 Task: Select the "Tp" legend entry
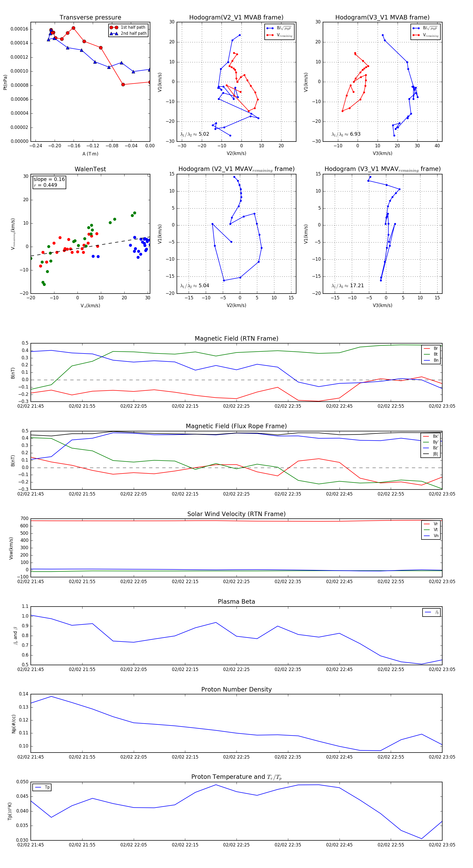42,787
